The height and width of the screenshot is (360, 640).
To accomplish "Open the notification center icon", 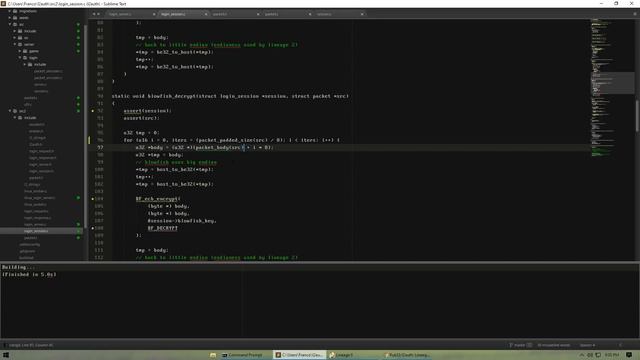I will 629,355.
